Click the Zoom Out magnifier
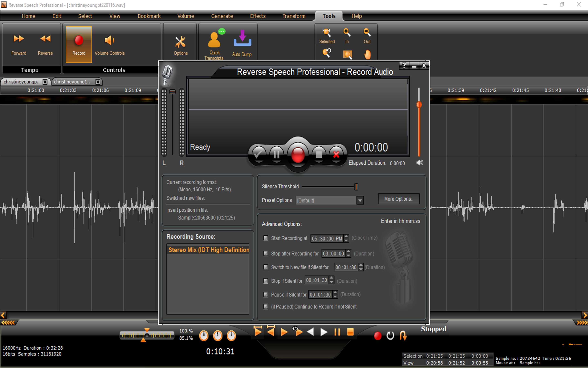Screen dimensions: 588x368 click(x=367, y=32)
